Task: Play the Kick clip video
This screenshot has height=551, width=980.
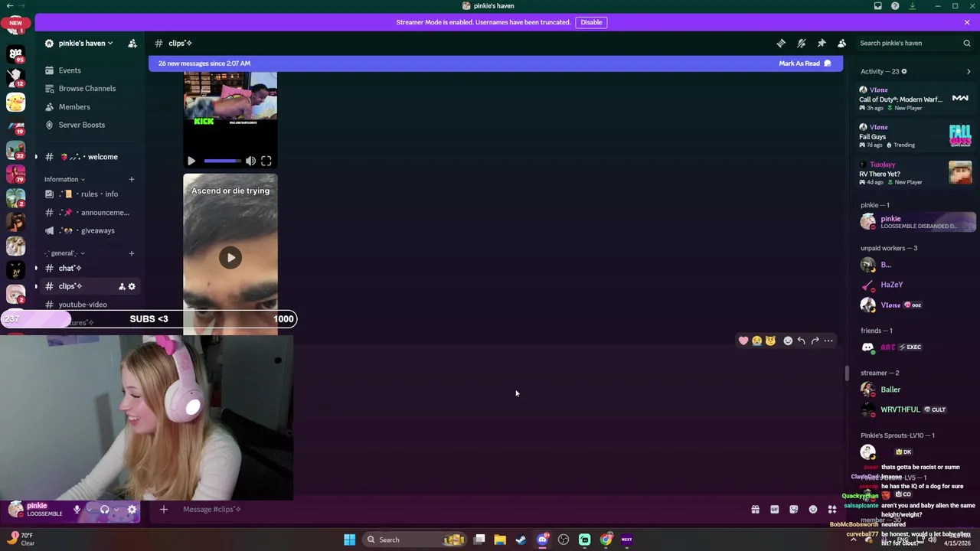Action: pyautogui.click(x=191, y=161)
